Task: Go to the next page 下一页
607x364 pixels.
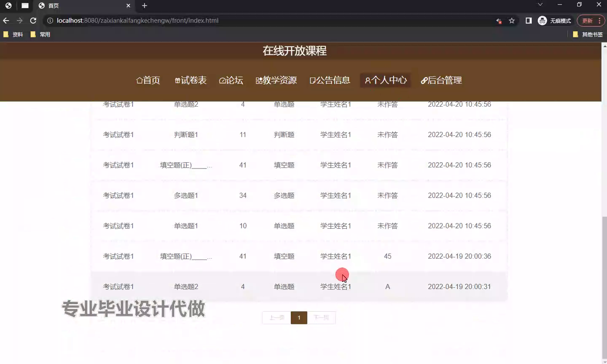Action: coord(321,318)
